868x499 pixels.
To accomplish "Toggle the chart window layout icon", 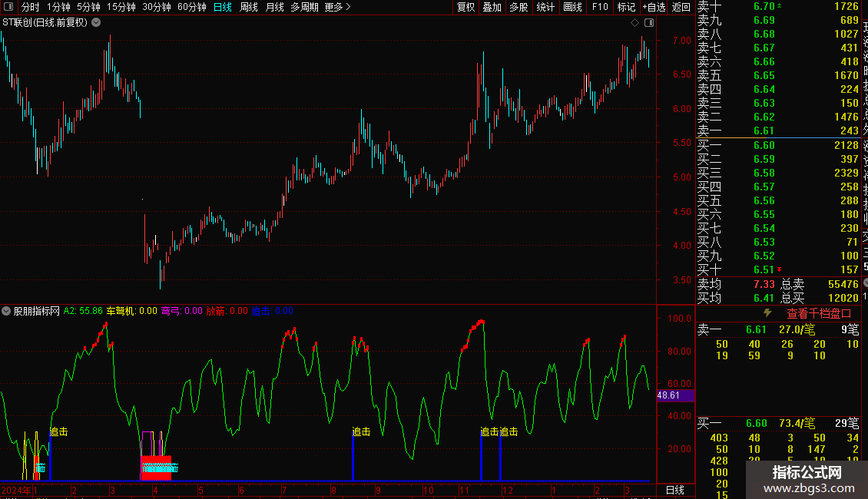I will pos(649,23).
